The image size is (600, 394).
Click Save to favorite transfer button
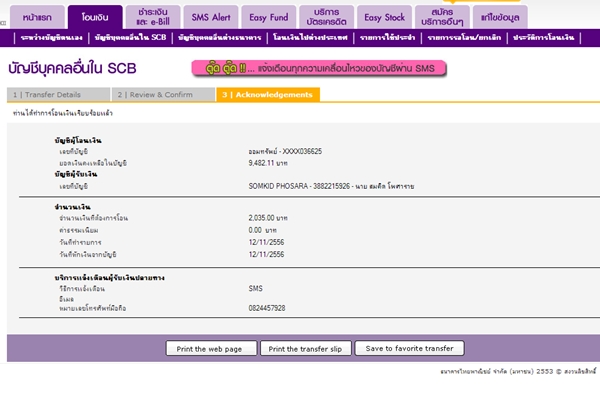pos(409,348)
